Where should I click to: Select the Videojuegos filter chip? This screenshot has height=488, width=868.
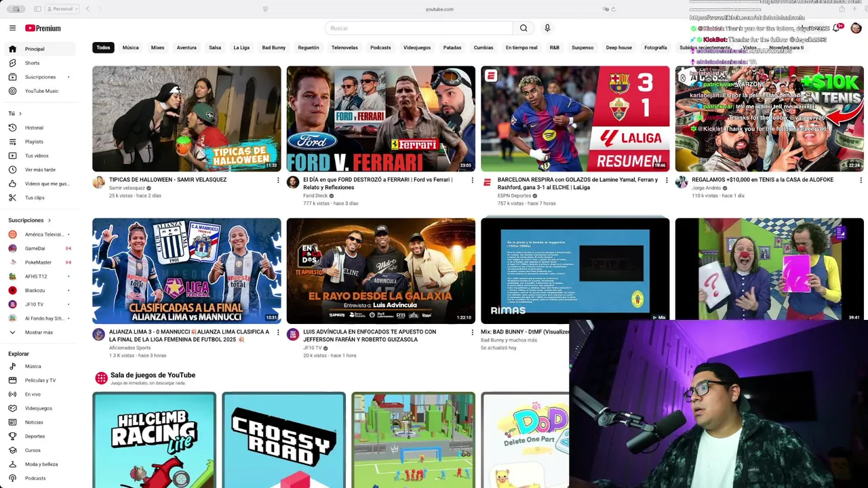click(x=416, y=47)
